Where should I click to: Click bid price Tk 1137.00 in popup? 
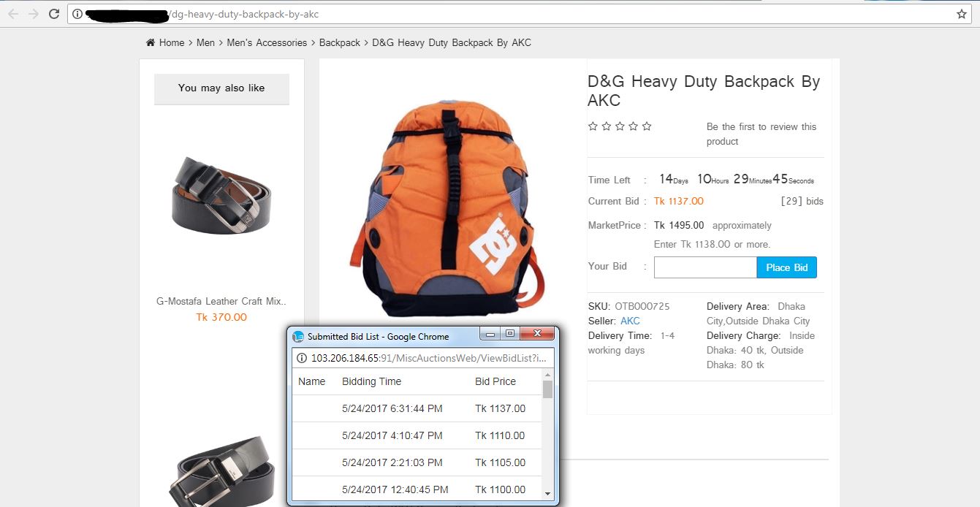pyautogui.click(x=500, y=408)
